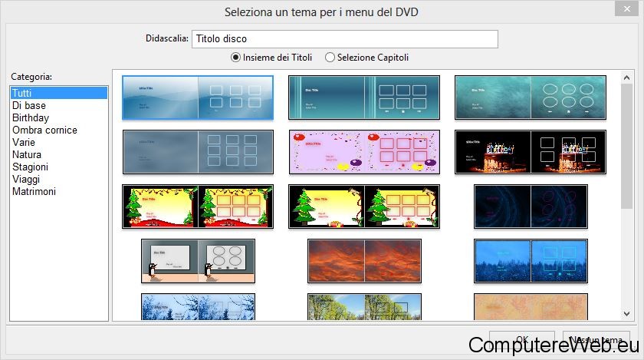Select the 'Ombra cornice' category
The height and width of the screenshot is (360, 644).
point(59,130)
